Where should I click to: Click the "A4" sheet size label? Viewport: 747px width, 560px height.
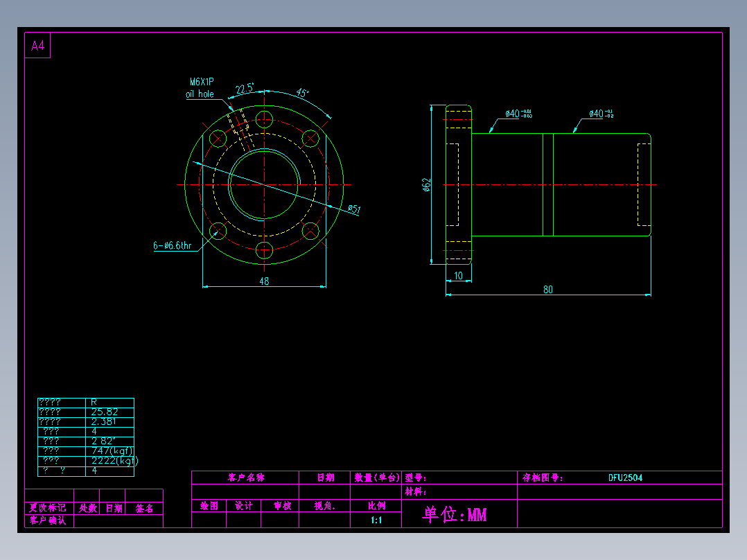[37, 46]
